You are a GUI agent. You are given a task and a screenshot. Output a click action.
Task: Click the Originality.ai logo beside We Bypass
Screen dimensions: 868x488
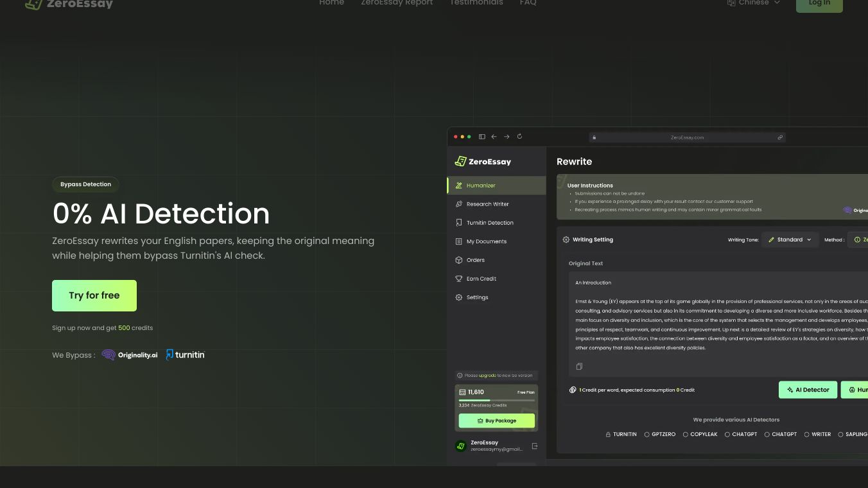130,355
